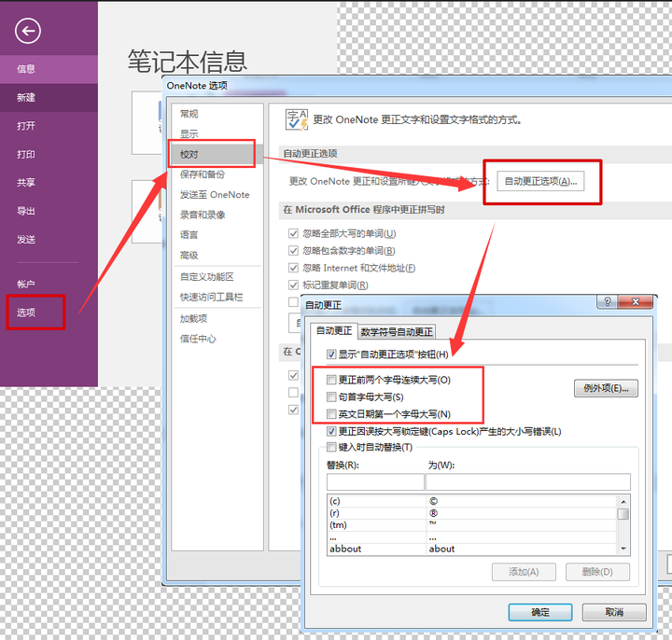Click the 删除(D) button
Viewport: 672px width, 640px height.
click(x=597, y=572)
